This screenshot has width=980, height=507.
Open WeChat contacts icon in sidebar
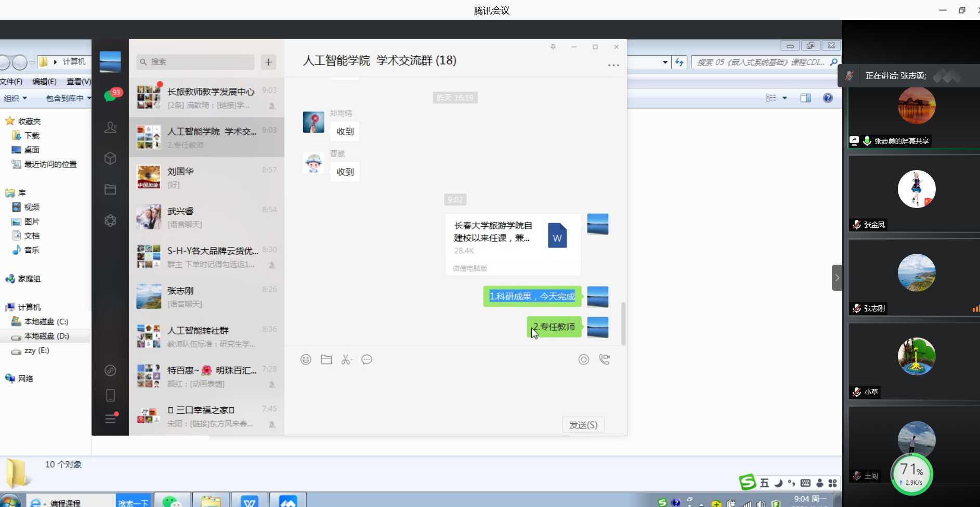110,127
